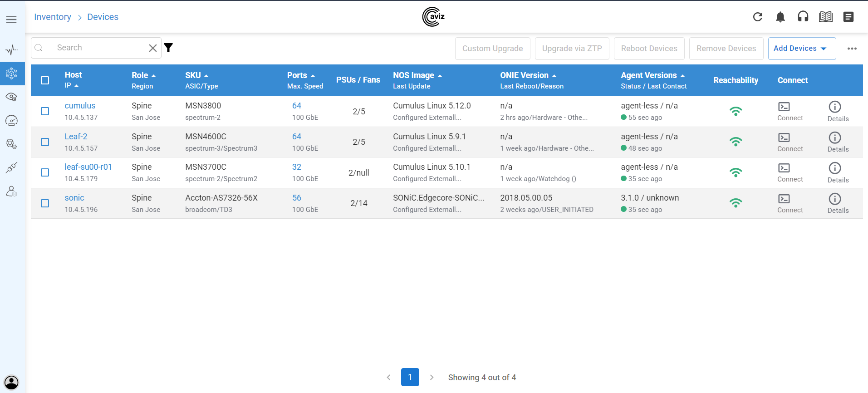
Task: Open the Add Devices dropdown
Action: click(x=802, y=49)
